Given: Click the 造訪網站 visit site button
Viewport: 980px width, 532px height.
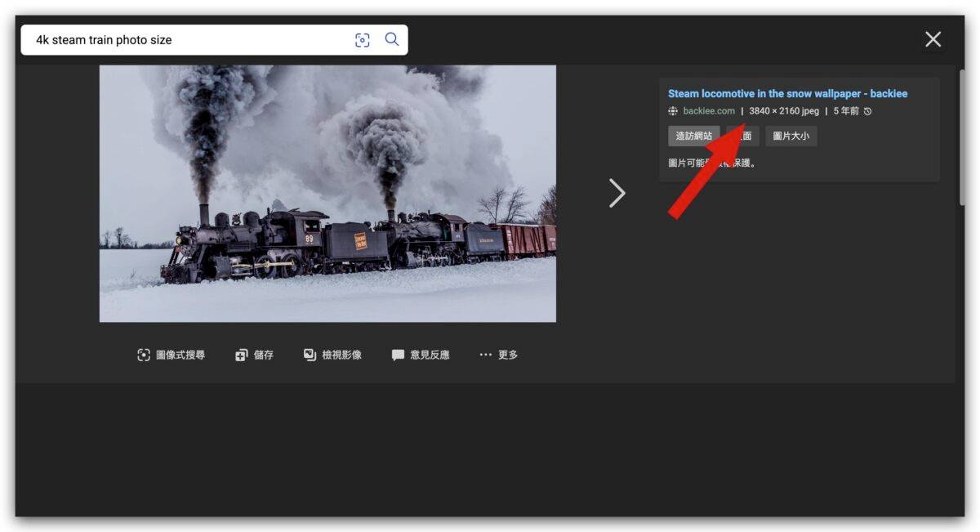Looking at the screenshot, I should (x=693, y=136).
